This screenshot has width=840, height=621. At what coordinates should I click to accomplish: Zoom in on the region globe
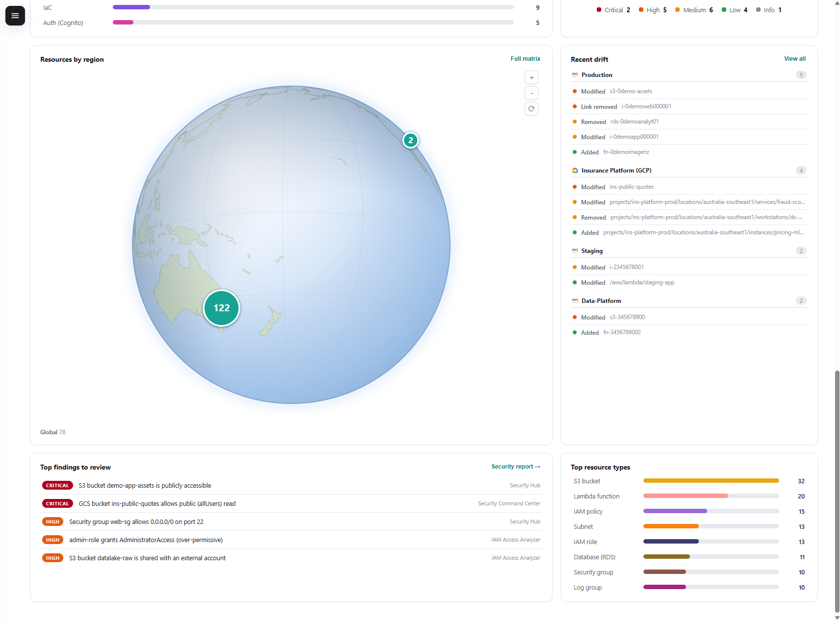point(532,77)
